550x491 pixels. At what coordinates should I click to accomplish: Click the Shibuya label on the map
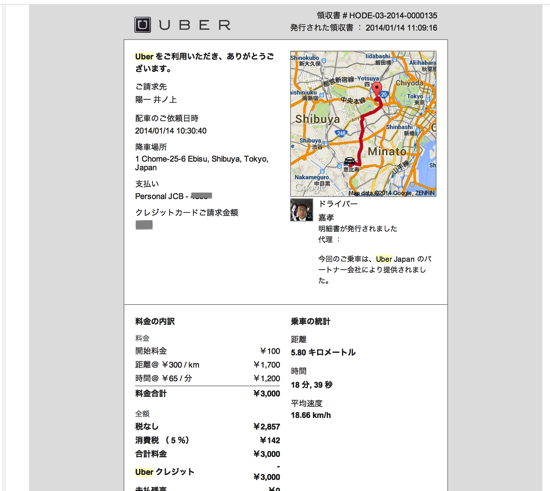[x=317, y=119]
